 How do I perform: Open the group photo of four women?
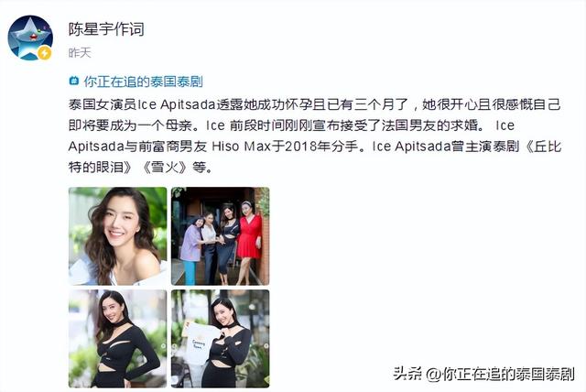point(220,236)
